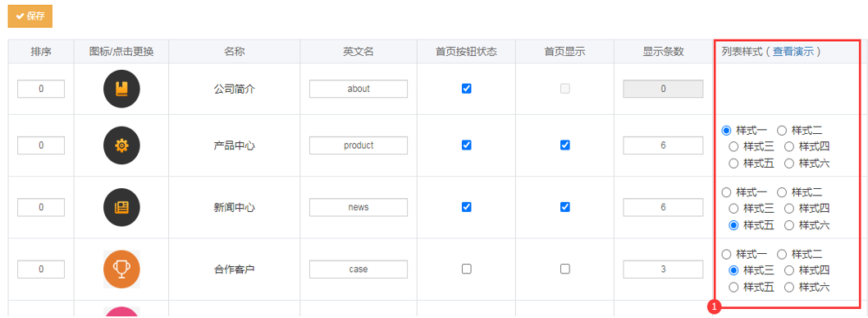The height and width of the screenshot is (318, 868).
Task: Enable 首页按钮状态 for 合作客户
Action: [467, 269]
